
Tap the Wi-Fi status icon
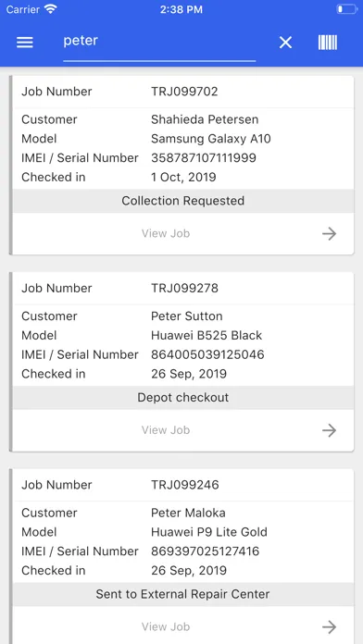click(51, 9)
